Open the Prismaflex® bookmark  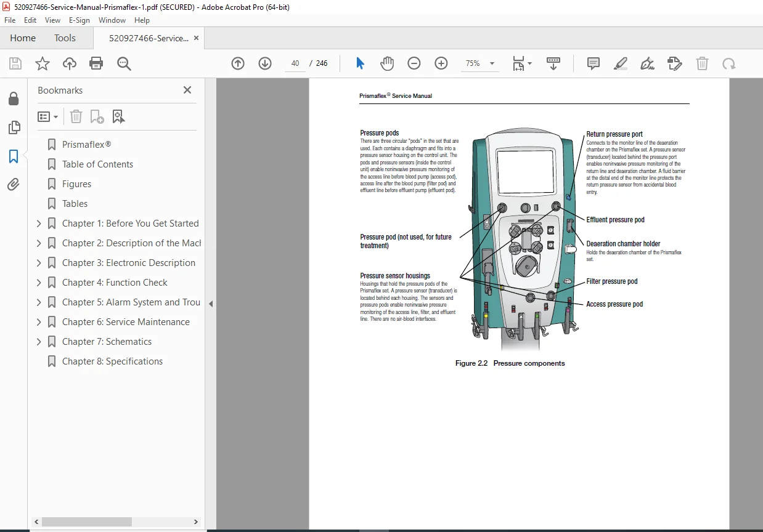point(87,145)
